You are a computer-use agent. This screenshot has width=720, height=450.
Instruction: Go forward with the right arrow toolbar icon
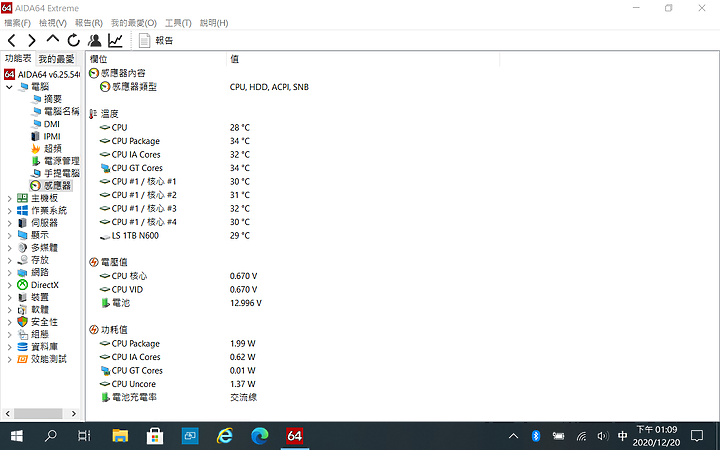(32, 40)
